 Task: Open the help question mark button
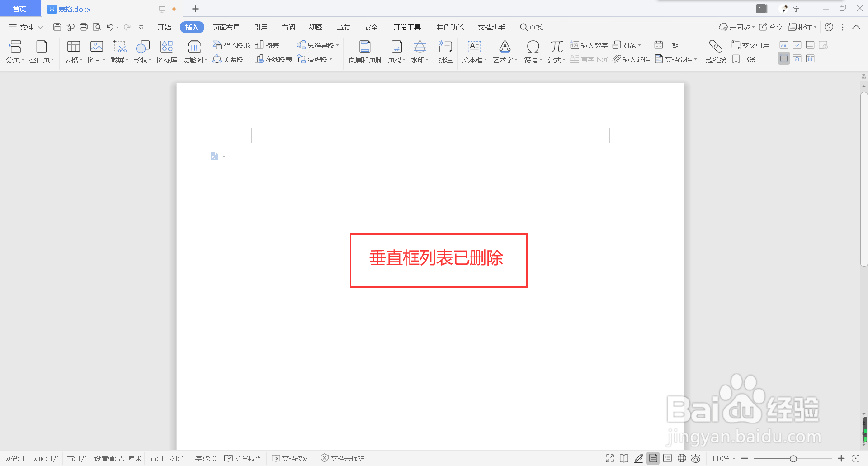(x=829, y=27)
